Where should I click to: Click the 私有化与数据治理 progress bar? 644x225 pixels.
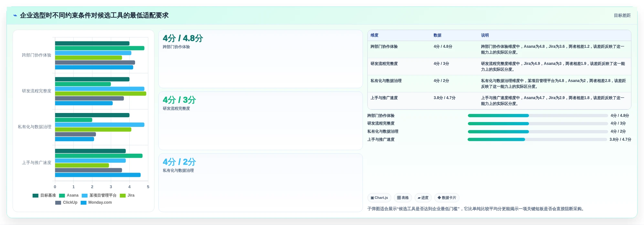pos(538,132)
